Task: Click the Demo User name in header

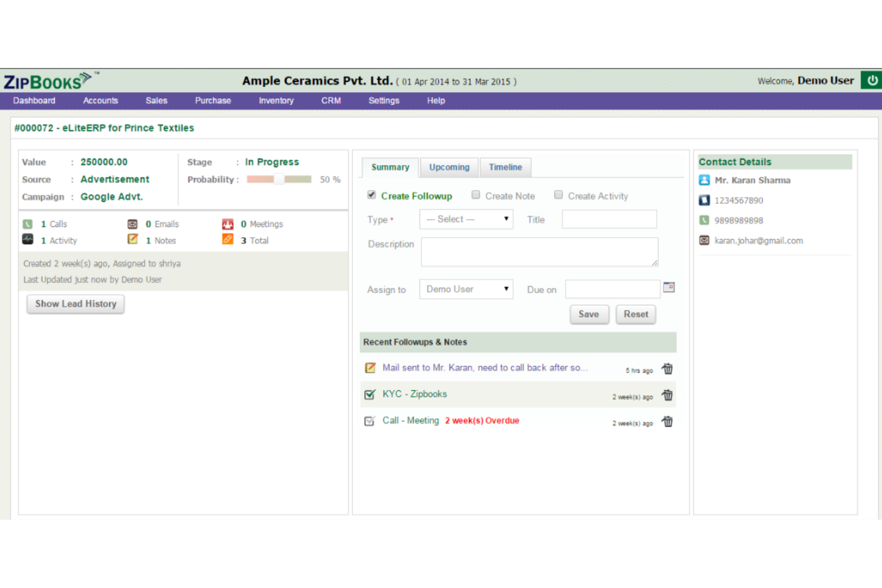Action: [825, 80]
